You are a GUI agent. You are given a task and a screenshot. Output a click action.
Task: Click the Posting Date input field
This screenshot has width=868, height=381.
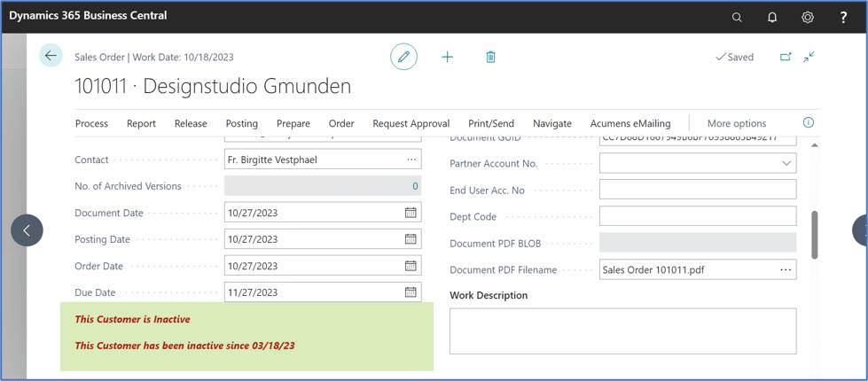tap(323, 239)
